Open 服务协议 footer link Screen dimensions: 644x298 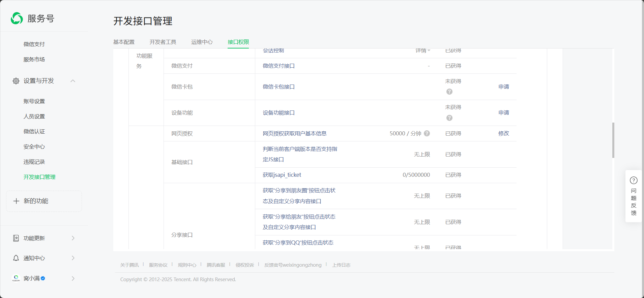pyautogui.click(x=158, y=265)
